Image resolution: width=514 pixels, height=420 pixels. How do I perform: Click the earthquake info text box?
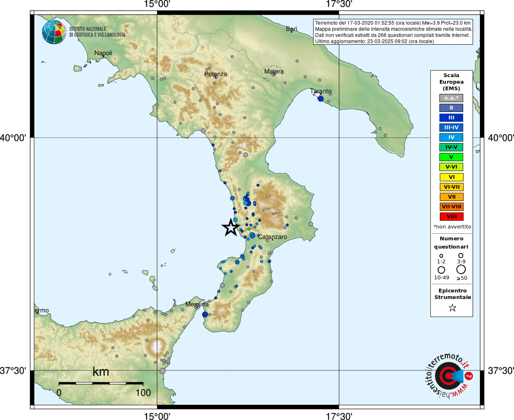click(393, 32)
